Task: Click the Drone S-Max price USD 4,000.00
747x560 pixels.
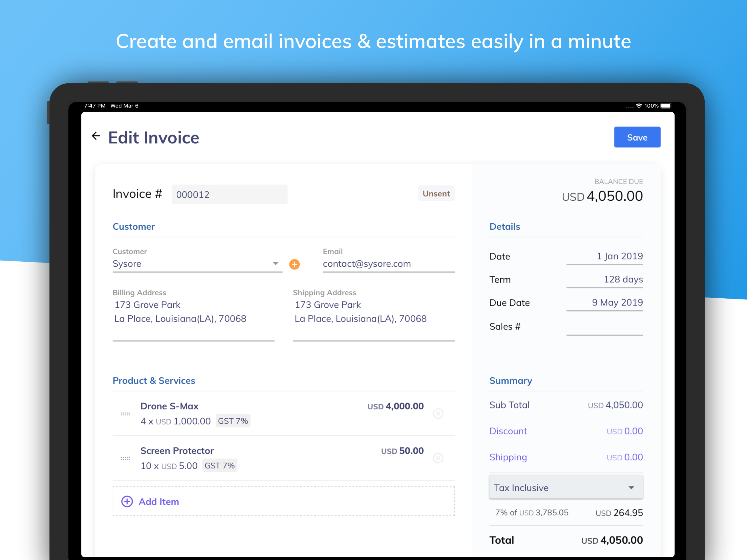Action: (x=395, y=406)
